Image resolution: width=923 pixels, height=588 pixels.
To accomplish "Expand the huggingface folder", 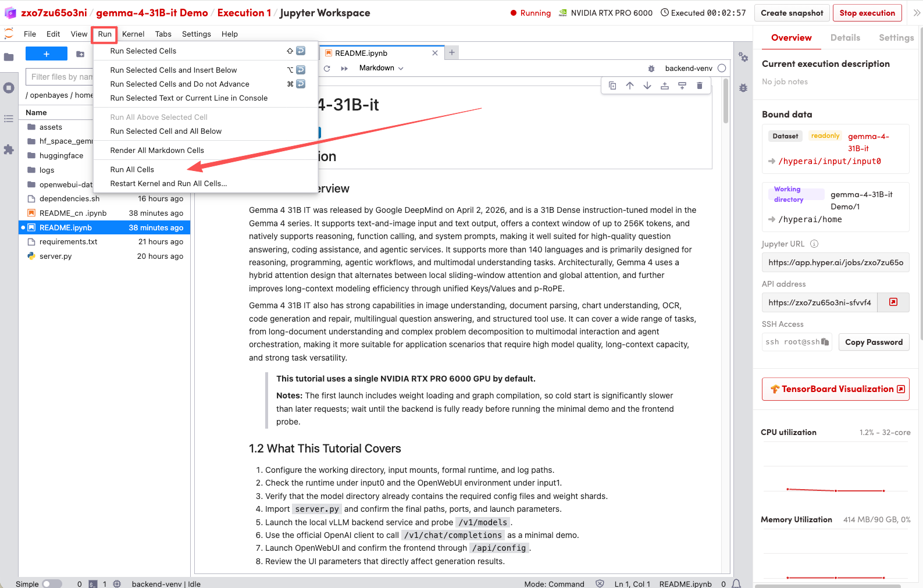I will [x=61, y=156].
